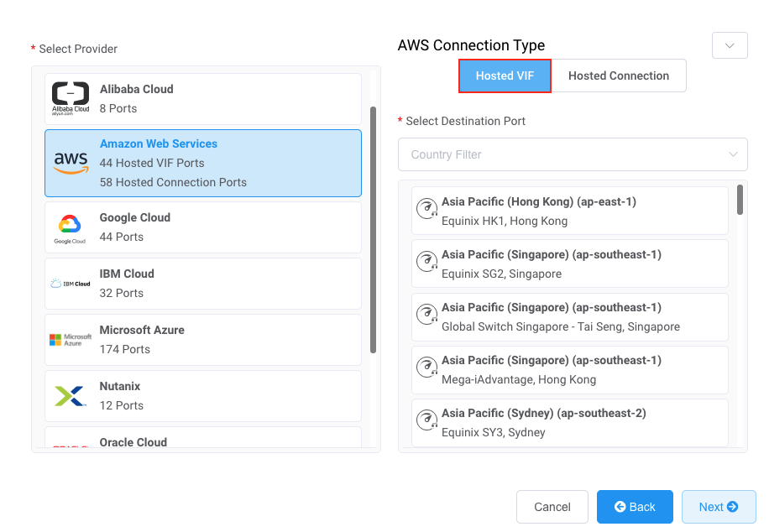769x532 pixels.
Task: Select the Oracle Cloud provider card
Action: 203,437
